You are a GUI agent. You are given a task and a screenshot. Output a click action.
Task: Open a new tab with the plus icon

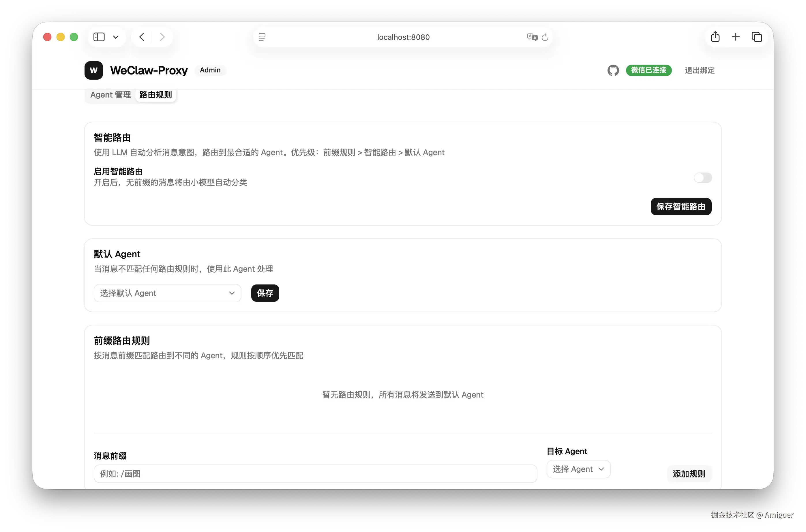click(x=736, y=37)
